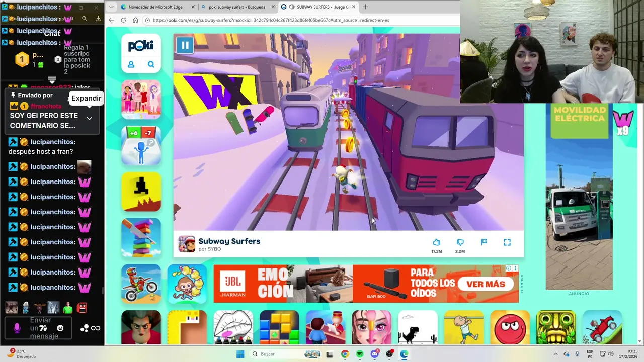Like Subway Surfers with thumbs up
The height and width of the screenshot is (362, 644).
pyautogui.click(x=436, y=242)
